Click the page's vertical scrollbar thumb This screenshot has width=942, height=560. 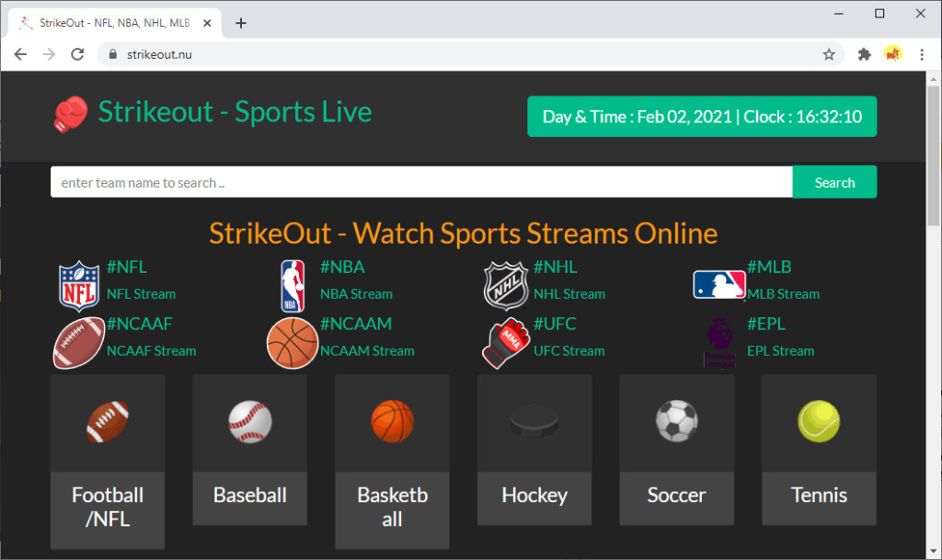933,156
